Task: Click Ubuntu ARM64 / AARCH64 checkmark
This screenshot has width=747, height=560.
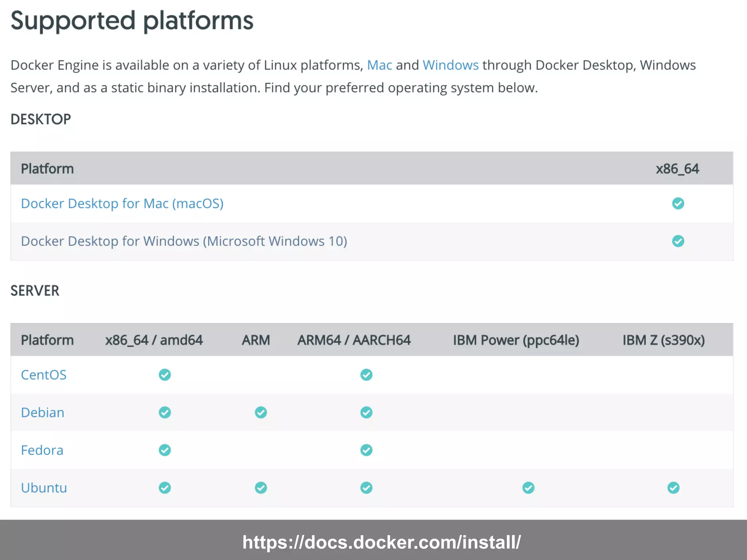Action: pyautogui.click(x=366, y=488)
